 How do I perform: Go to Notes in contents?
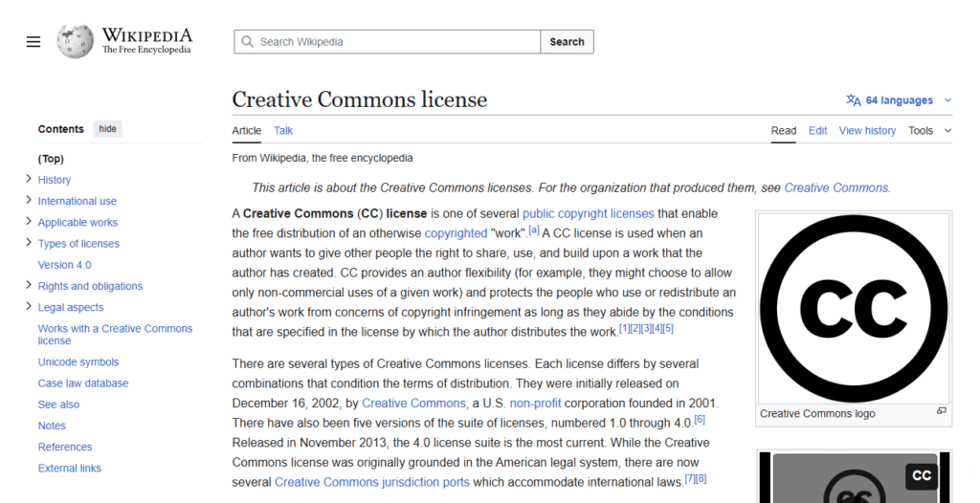point(52,426)
